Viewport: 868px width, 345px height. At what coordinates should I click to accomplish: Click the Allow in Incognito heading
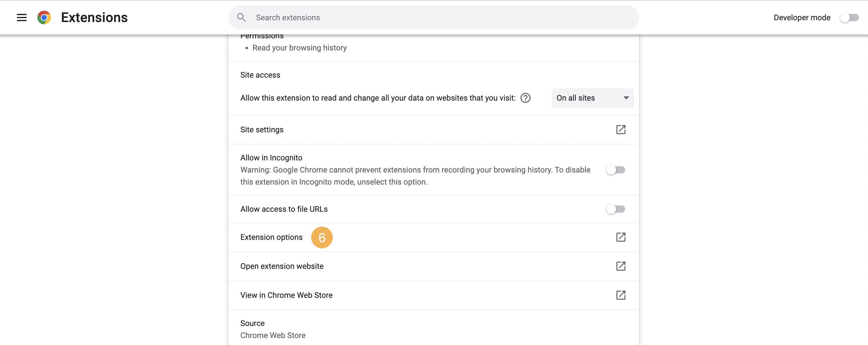coord(271,158)
